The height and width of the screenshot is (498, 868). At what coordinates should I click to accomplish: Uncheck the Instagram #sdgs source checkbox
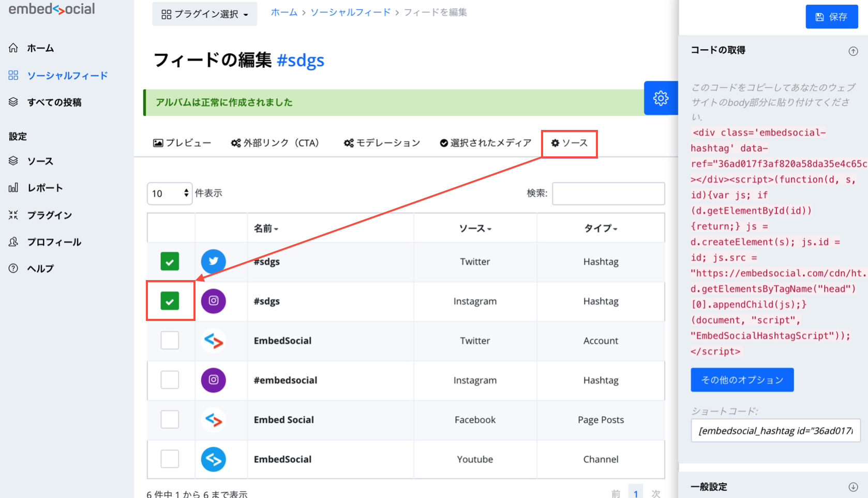click(x=170, y=301)
